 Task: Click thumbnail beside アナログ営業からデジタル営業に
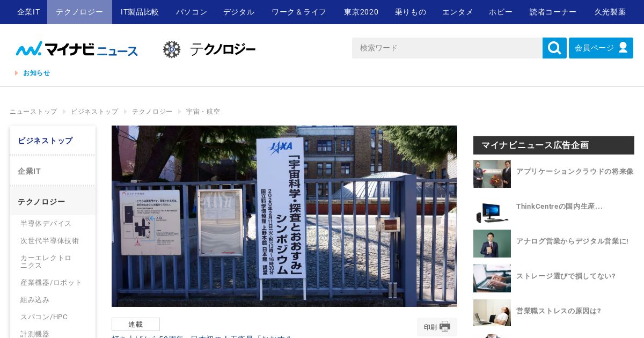492,244
